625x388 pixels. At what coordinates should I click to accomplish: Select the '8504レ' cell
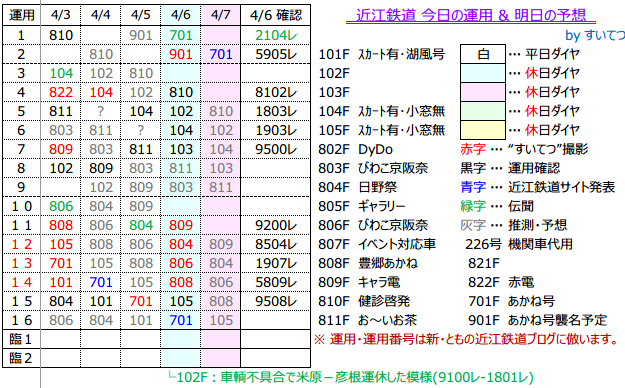(x=275, y=244)
